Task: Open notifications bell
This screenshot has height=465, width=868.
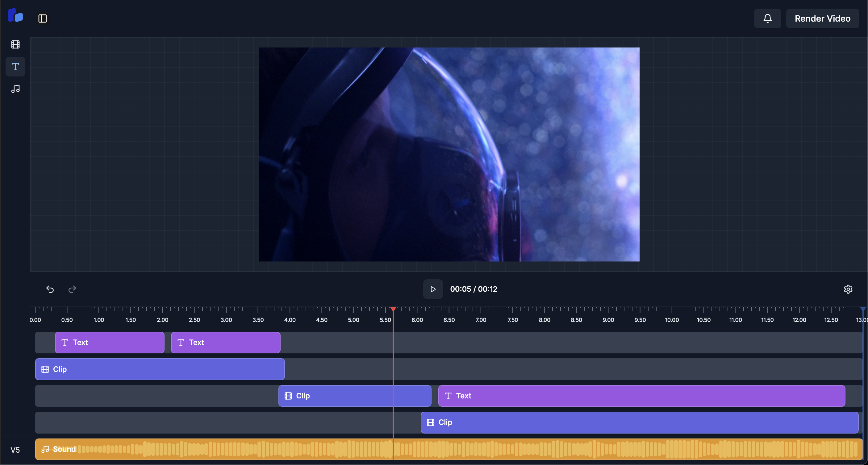Action: tap(767, 19)
